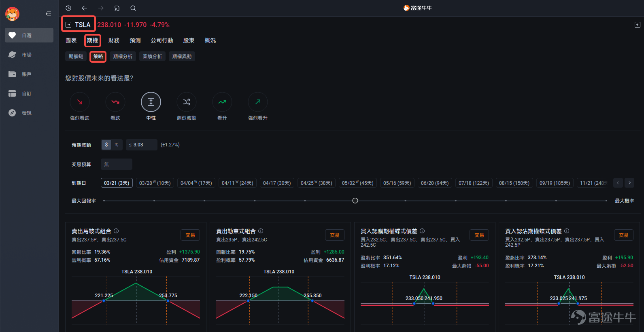Click the history clock icon in top bar
The image size is (644, 332).
(68, 8)
